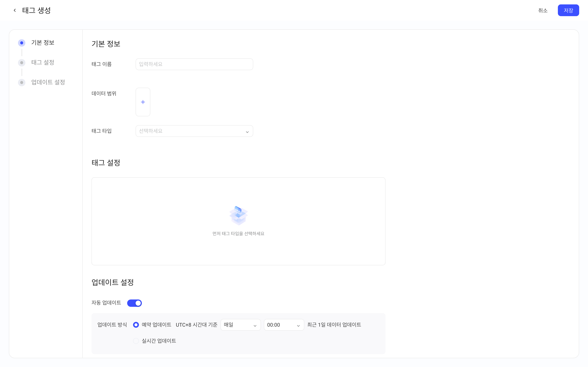Add a data range with the plus icon
588x367 pixels.
click(x=143, y=102)
